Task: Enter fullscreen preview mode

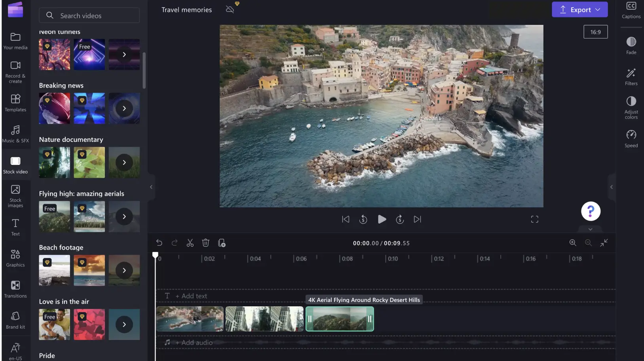Action: point(534,219)
